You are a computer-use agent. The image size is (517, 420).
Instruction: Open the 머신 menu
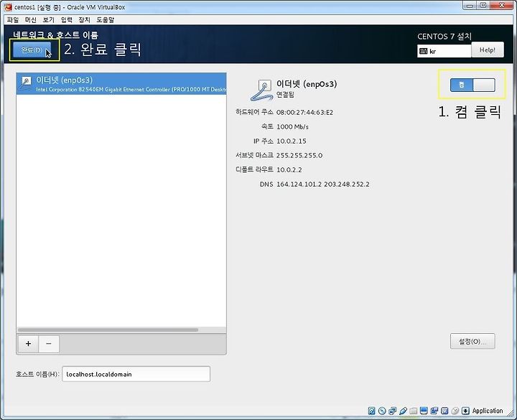(x=31, y=20)
